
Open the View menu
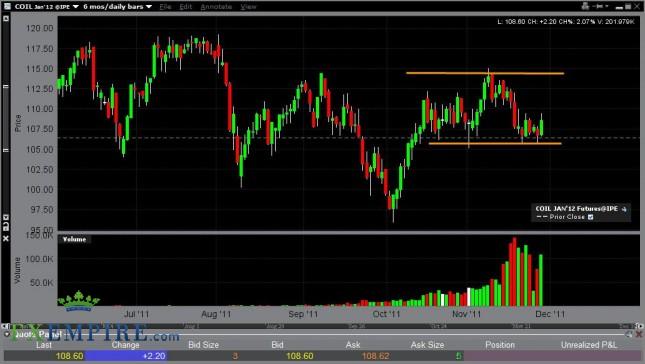point(248,7)
